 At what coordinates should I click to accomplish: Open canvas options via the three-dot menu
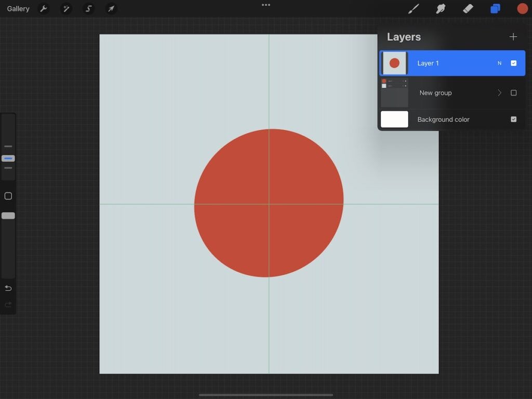(265, 5)
